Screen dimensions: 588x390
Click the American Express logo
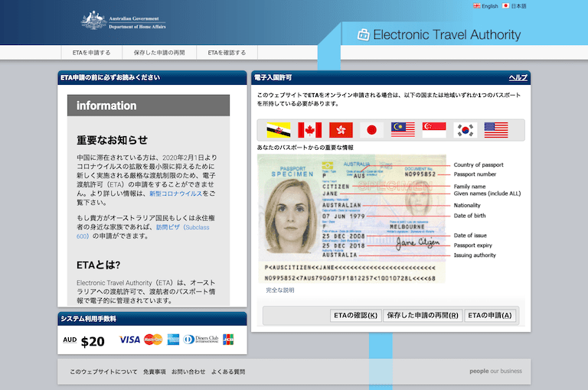pos(173,340)
